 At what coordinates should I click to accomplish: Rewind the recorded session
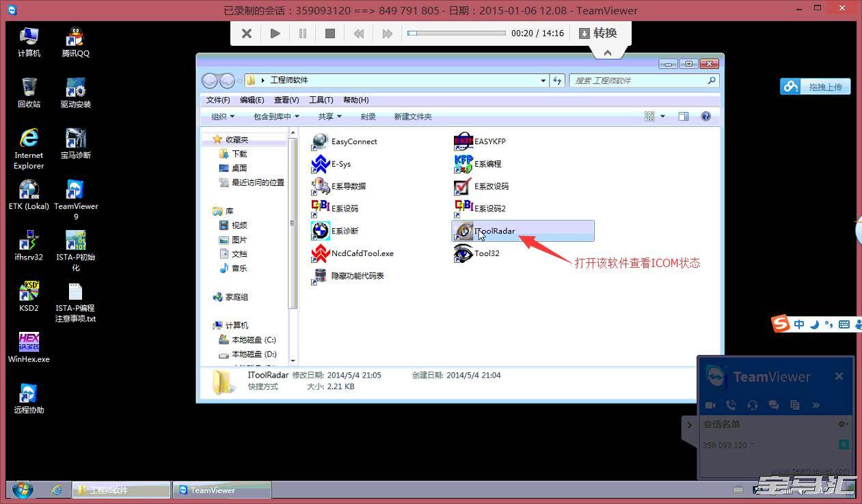(x=358, y=33)
